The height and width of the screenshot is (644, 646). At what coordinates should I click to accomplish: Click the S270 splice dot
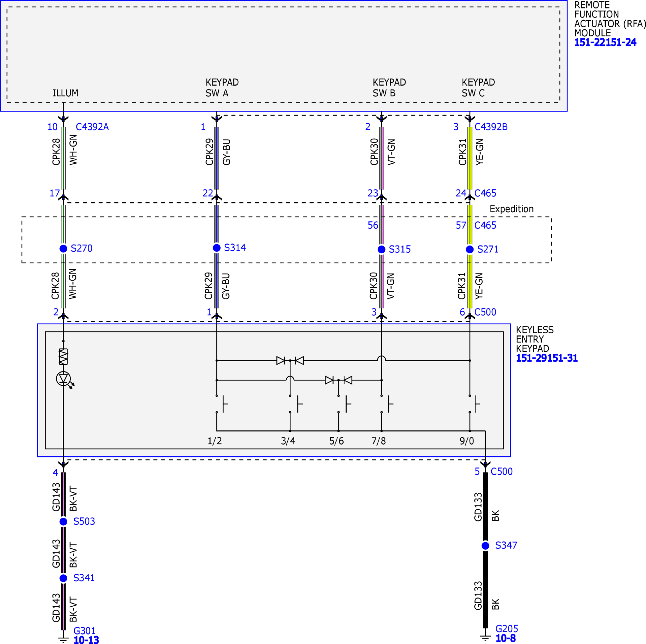click(x=63, y=248)
